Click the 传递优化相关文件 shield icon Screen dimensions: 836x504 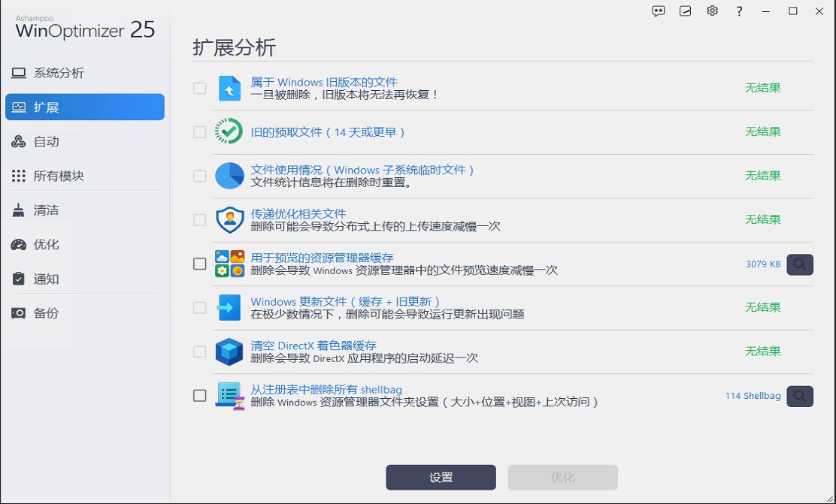[230, 219]
